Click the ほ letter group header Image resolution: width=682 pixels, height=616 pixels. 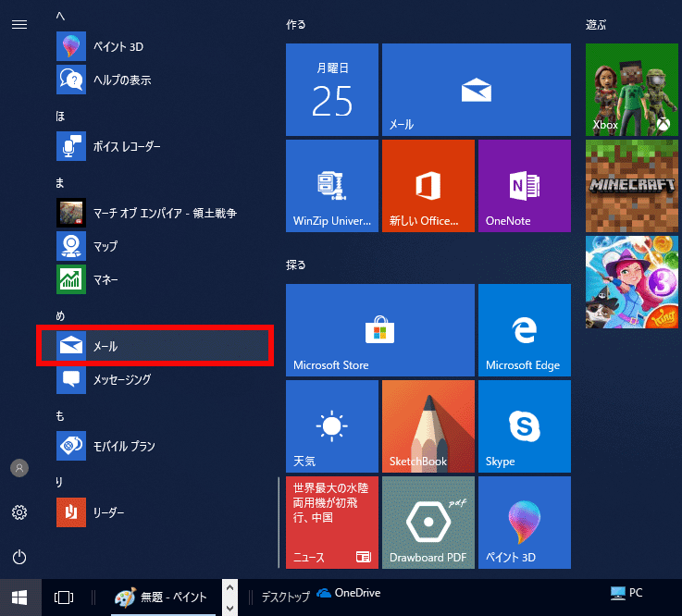click(60, 116)
